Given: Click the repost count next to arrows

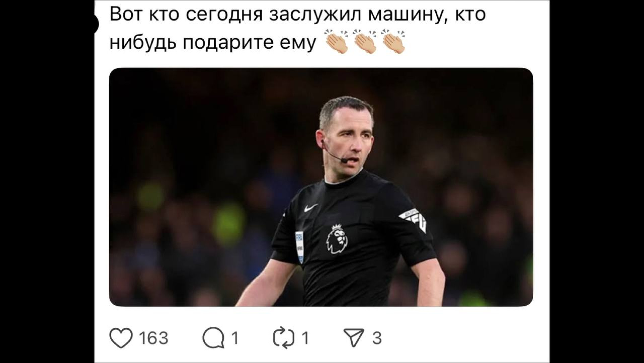Looking at the screenshot, I should coord(305,338).
